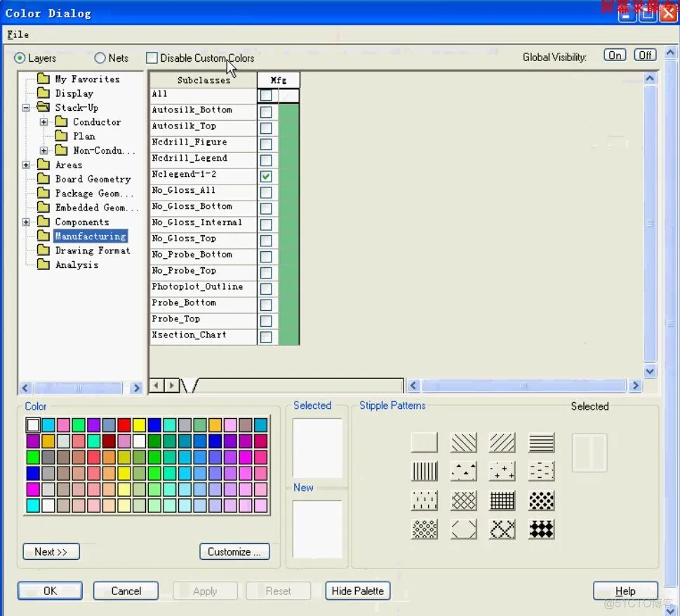This screenshot has width=680, height=616.
Task: Pick the white swatch in top-left of palette
Action: [33, 425]
